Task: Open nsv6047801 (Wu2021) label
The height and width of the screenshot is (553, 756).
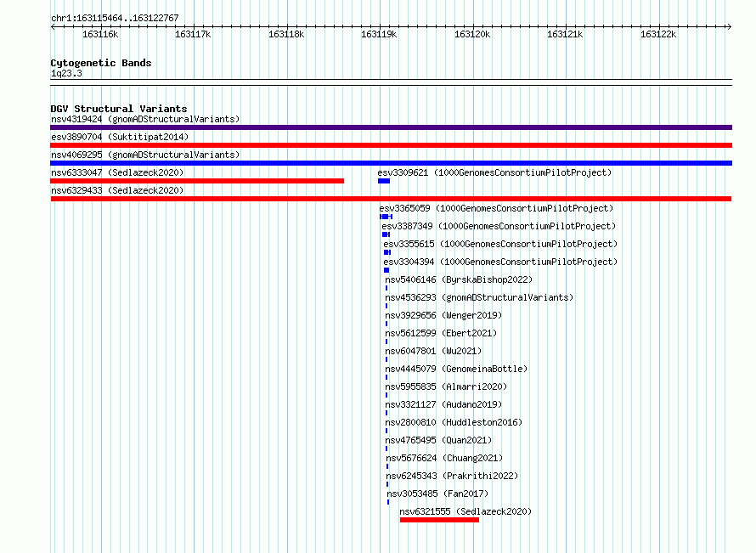Action: pos(433,351)
